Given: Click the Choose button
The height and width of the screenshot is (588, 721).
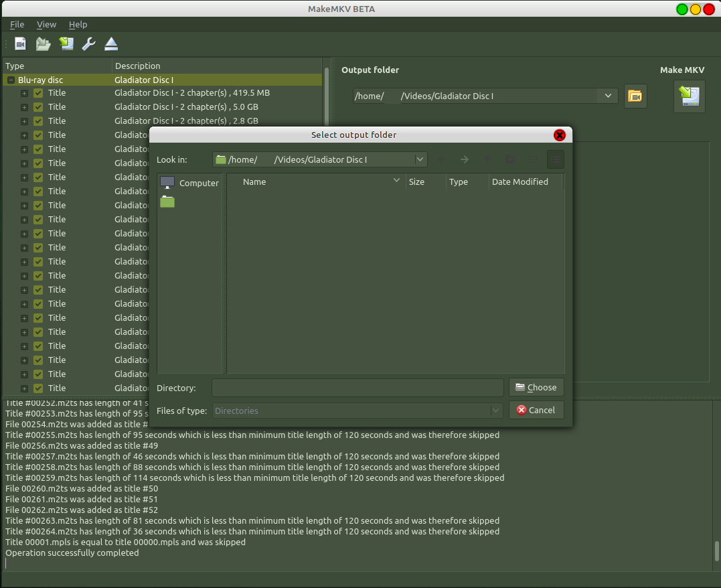Looking at the screenshot, I should (x=536, y=387).
